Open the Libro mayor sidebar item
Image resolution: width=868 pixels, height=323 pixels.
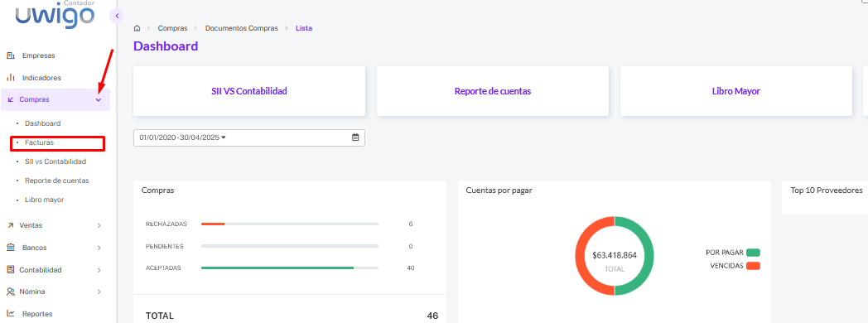point(44,200)
